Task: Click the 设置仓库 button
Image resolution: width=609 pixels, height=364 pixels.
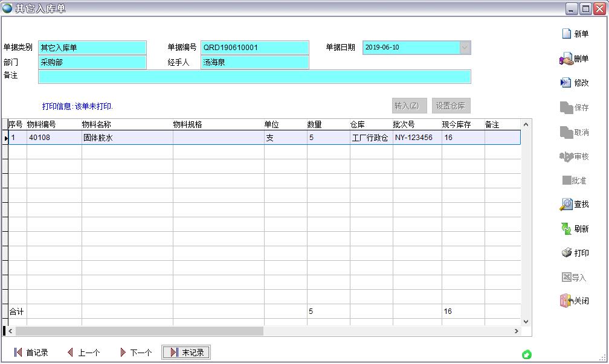Action: coord(450,104)
